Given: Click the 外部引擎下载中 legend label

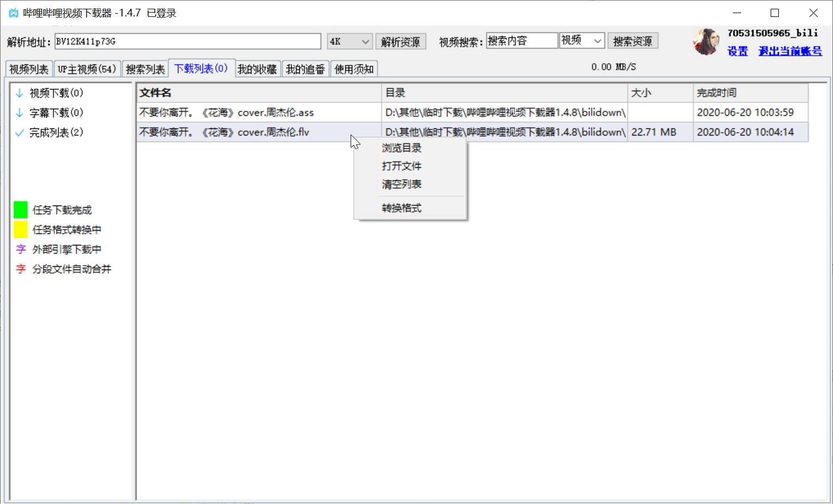Looking at the screenshot, I should 67,249.
